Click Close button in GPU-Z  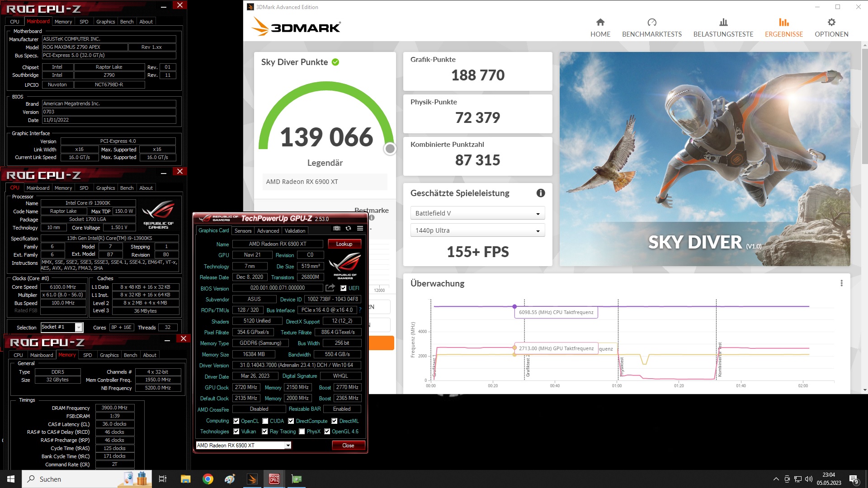coord(348,446)
